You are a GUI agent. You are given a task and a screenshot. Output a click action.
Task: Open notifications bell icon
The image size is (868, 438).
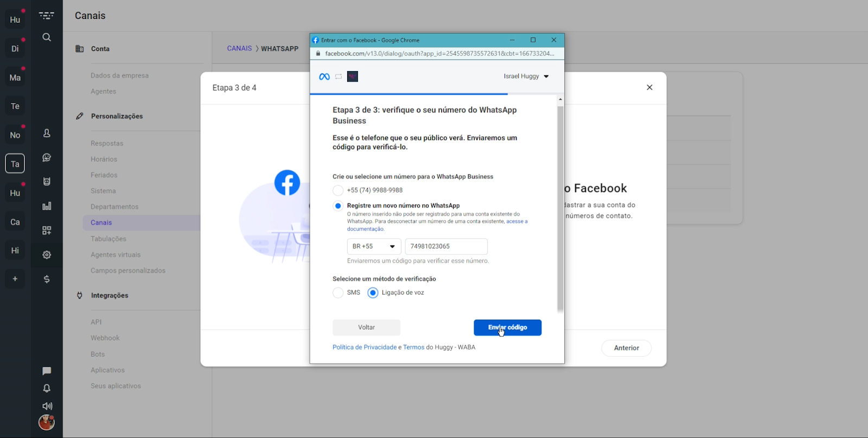[x=47, y=388]
